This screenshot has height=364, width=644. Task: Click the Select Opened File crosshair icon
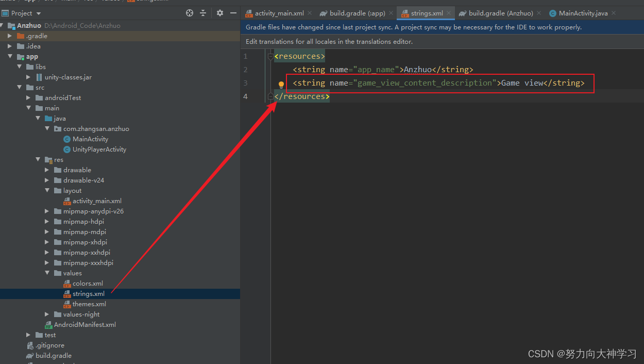coord(190,13)
